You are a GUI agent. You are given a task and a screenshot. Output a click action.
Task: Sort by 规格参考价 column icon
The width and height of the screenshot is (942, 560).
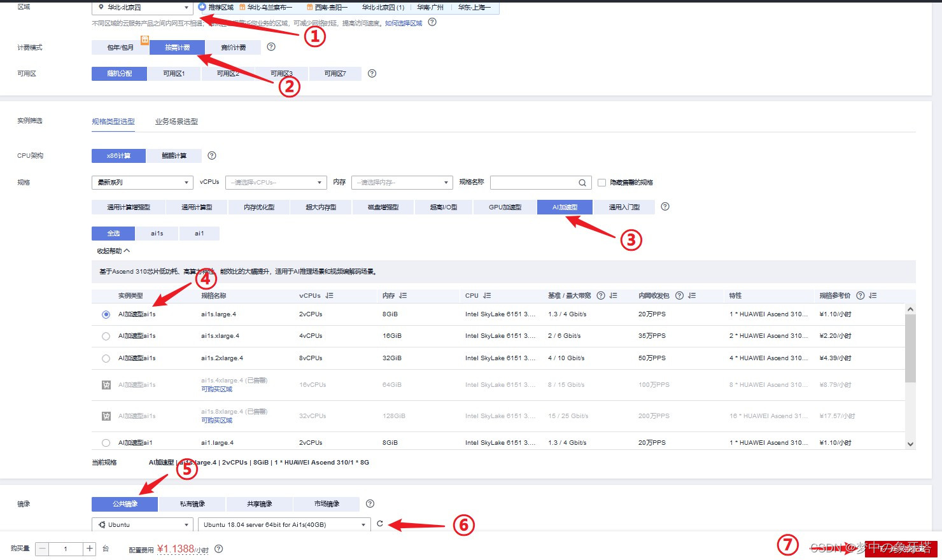873,295
